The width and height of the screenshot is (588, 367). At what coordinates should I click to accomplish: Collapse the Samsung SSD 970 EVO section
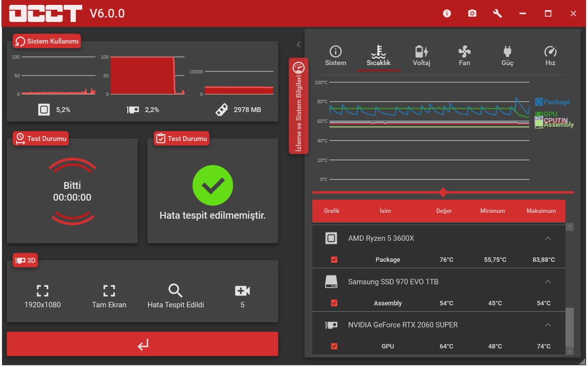tap(548, 281)
